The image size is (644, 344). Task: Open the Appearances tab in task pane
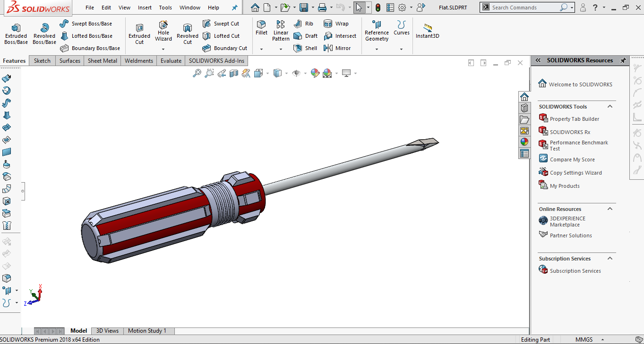tap(524, 142)
